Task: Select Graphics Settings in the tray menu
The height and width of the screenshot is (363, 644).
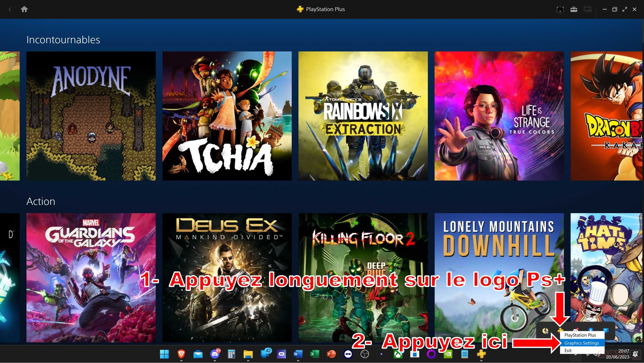Action: tap(581, 343)
